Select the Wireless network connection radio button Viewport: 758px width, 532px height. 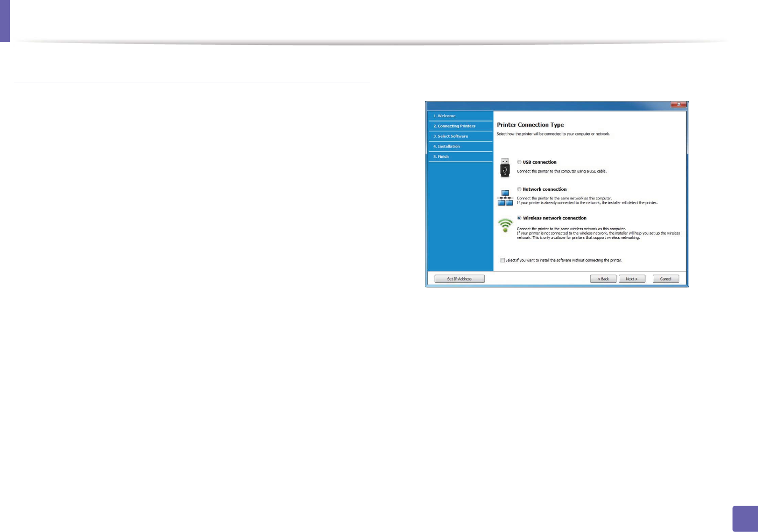point(519,218)
